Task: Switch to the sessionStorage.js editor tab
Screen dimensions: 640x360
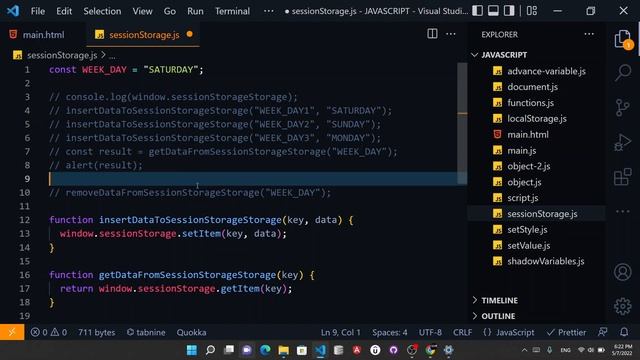Action: (143, 35)
